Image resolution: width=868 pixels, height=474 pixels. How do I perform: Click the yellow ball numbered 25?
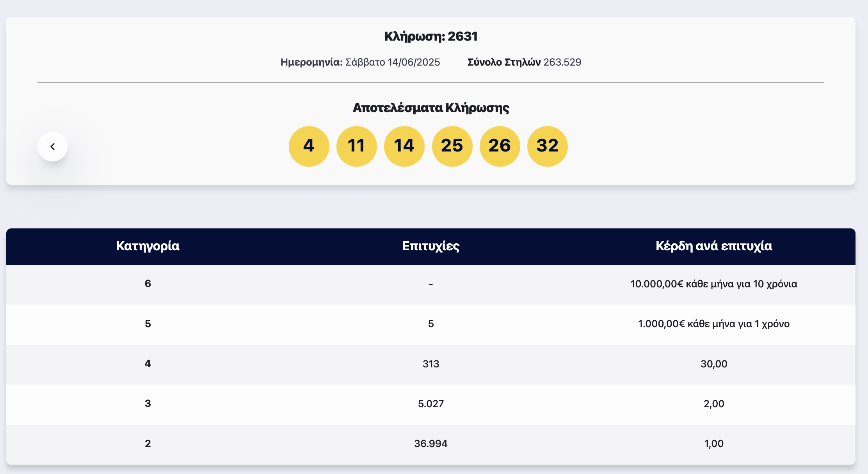pyautogui.click(x=452, y=146)
